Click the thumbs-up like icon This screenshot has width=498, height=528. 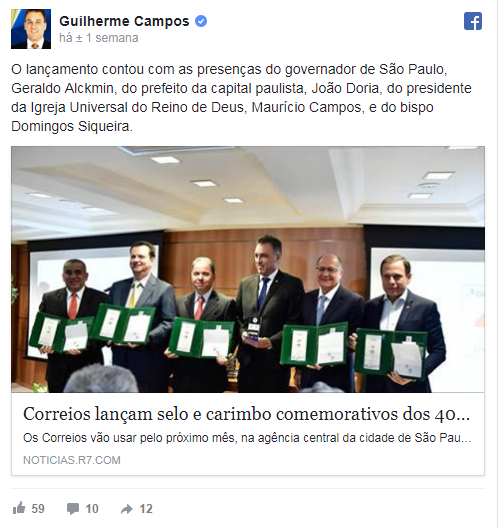(19, 508)
